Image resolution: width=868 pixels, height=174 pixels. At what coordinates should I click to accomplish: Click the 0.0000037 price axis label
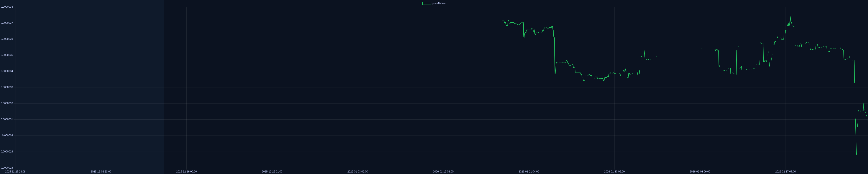tap(7, 23)
